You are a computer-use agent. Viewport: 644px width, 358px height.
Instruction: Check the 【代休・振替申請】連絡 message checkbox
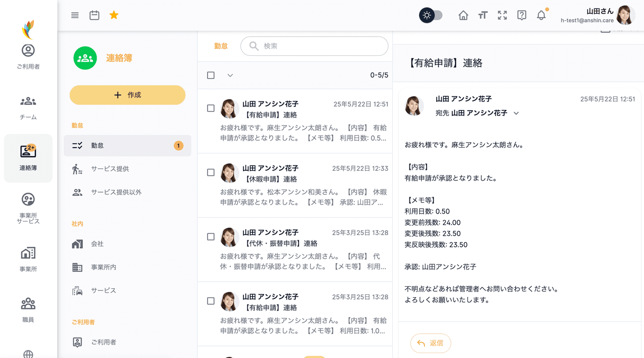tap(211, 237)
